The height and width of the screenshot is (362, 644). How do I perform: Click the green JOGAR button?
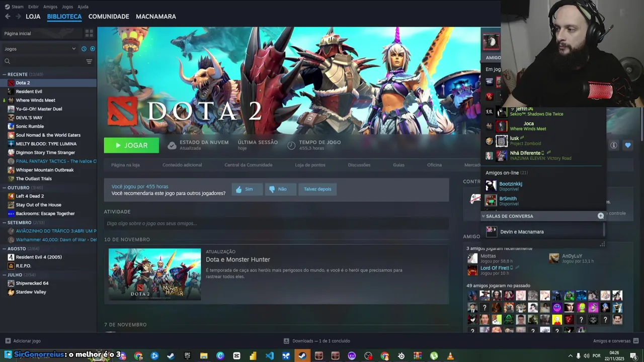tap(131, 145)
